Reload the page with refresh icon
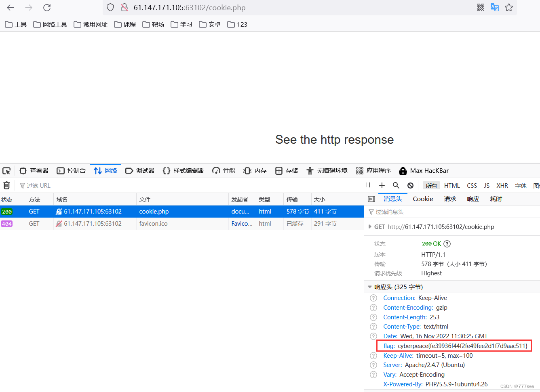Screen dimensions: 540x392 (x=47, y=8)
